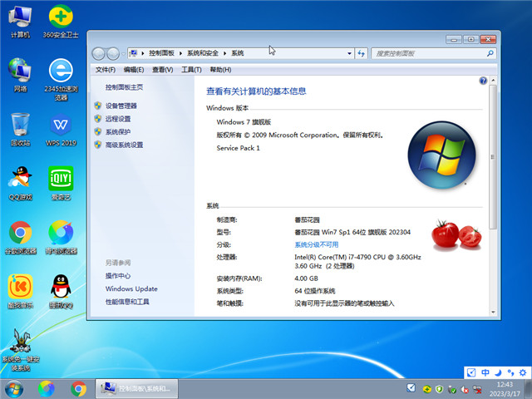Viewport: 532px width, 399px height.
Task: Open the 工具(T) menu
Action: [x=191, y=70]
